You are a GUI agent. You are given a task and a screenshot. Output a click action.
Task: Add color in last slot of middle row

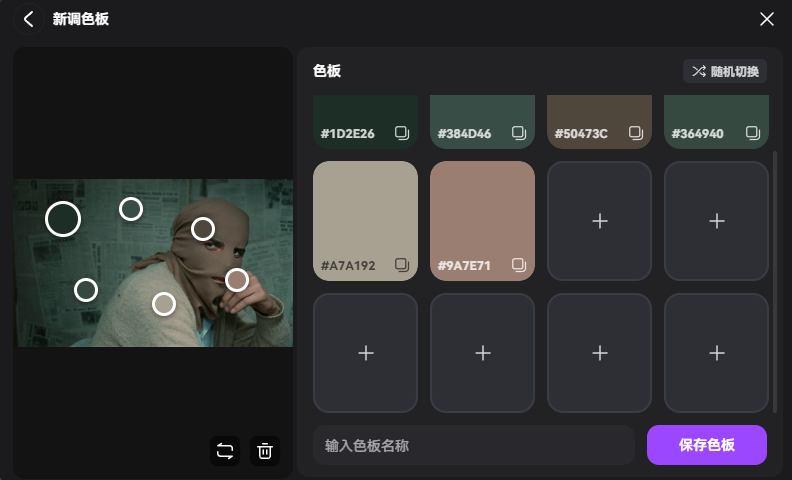(x=716, y=221)
